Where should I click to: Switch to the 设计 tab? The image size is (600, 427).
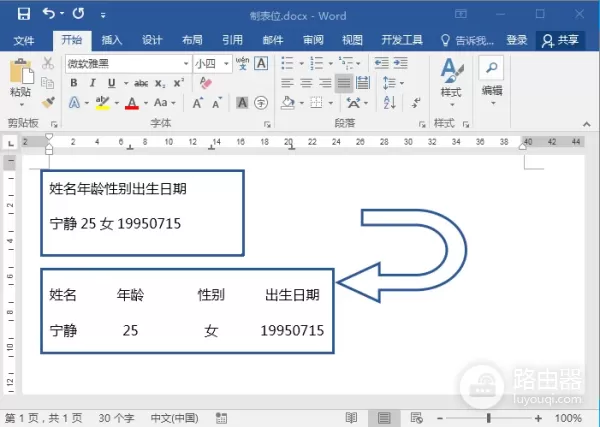pos(152,40)
